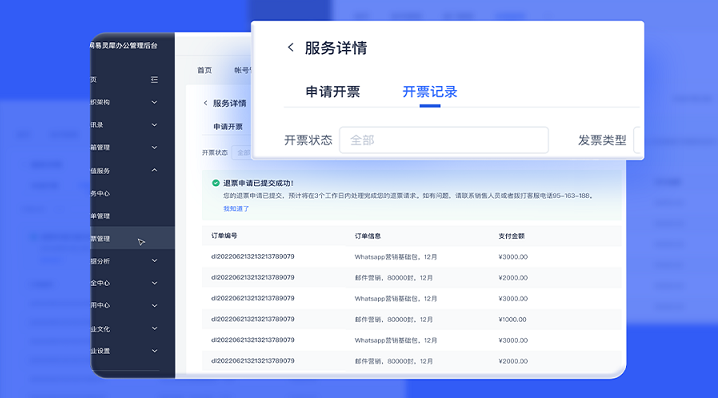Image resolution: width=718 pixels, height=399 pixels.
Task: Click the 我知道了 link
Action: [x=236, y=208]
